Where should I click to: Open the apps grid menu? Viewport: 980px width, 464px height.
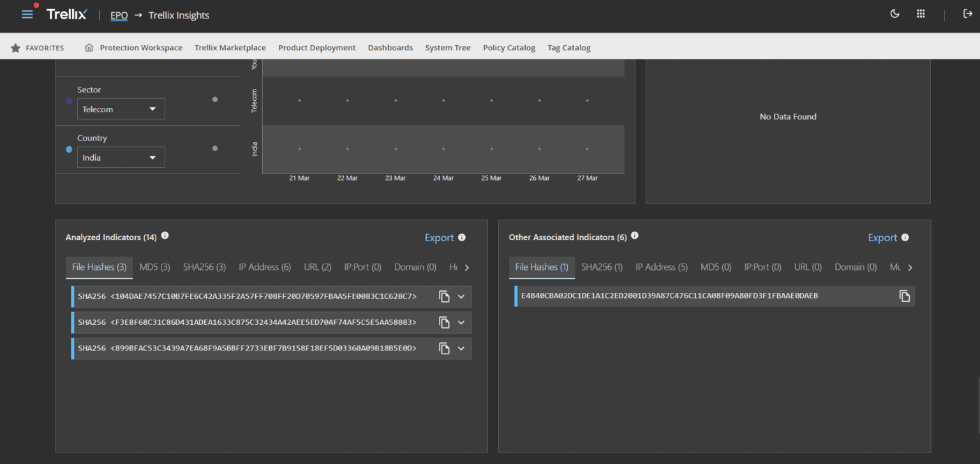click(x=921, y=13)
